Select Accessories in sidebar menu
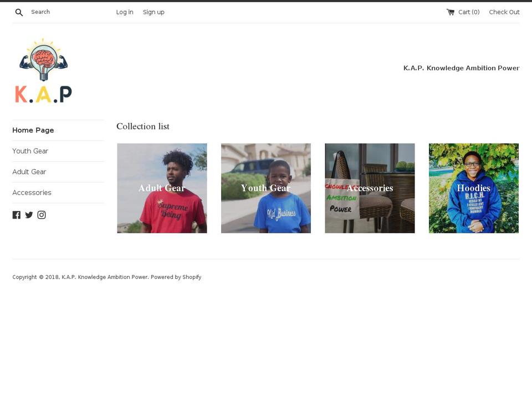 [x=32, y=192]
